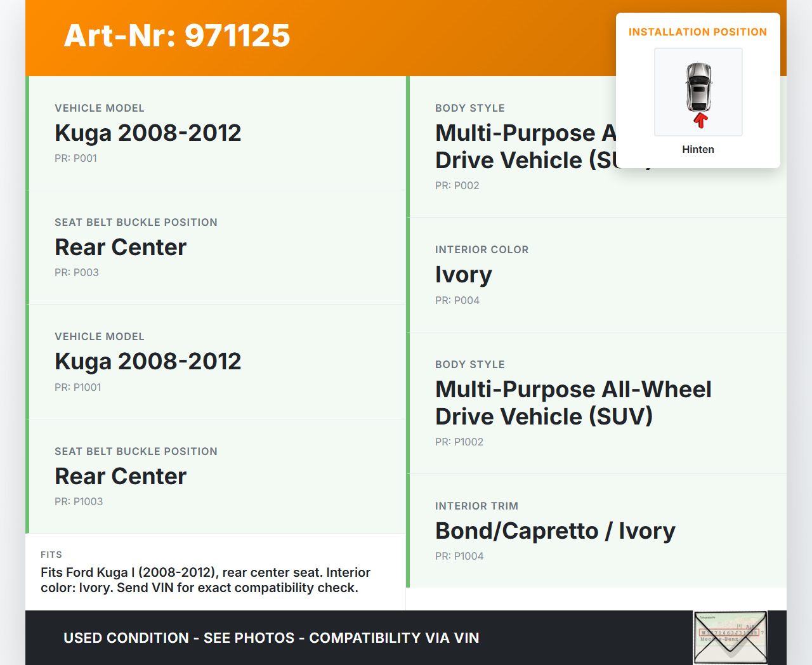This screenshot has height=665, width=812.
Task: Click Rear Center entry with PR: P1003
Action: (x=121, y=477)
